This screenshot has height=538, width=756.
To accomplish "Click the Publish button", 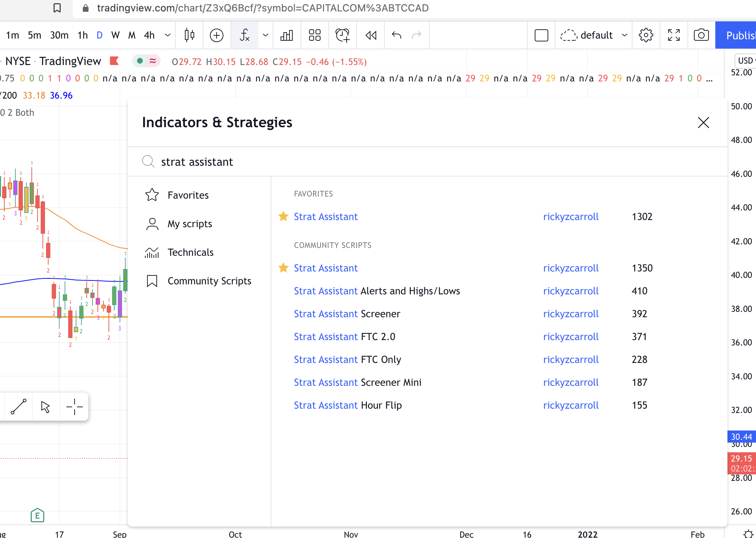I will 736,35.
